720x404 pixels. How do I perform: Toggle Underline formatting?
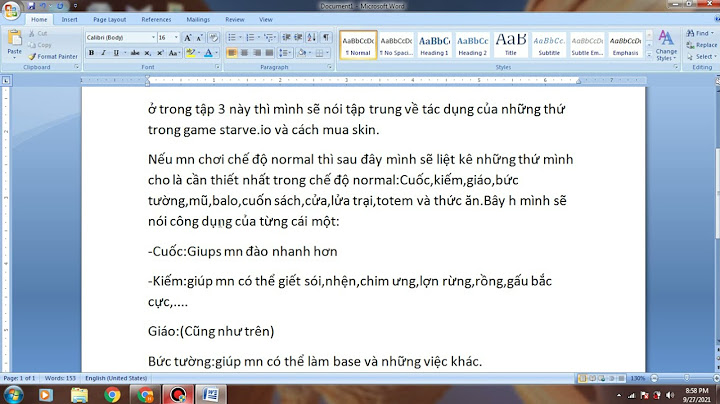[x=116, y=53]
